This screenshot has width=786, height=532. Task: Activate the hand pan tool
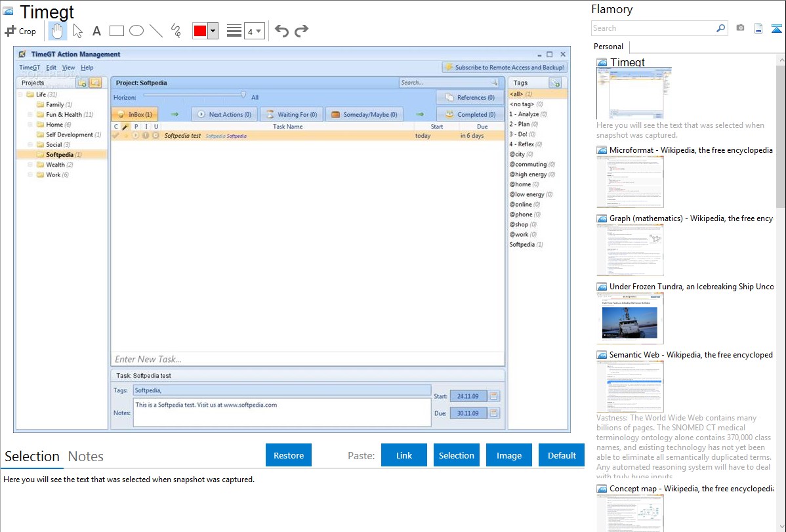pyautogui.click(x=57, y=31)
